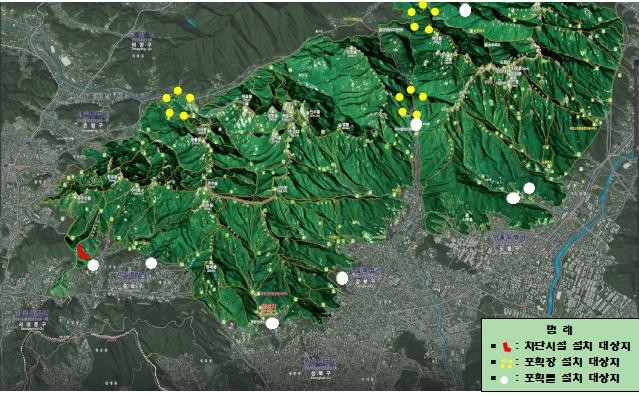639x395 pixels.
Task: Select the yellow dots symbol in the legend
Action: [x=505, y=362]
